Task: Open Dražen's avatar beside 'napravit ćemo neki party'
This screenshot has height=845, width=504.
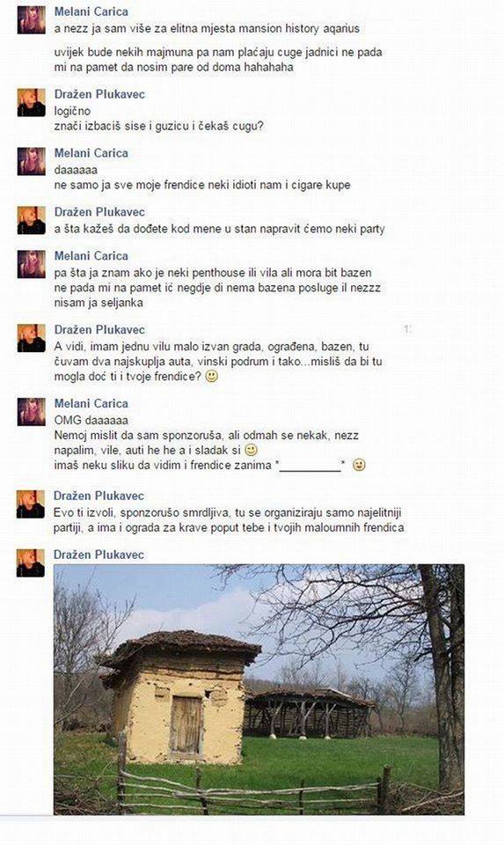Action: click(32, 220)
